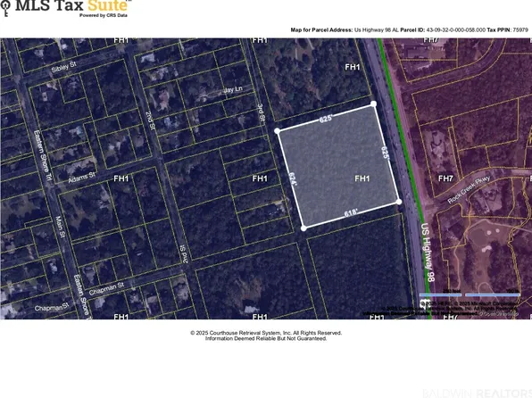Click the FH7 label near Rock Creek Pkwy
This screenshot has width=532, height=398.
[445, 178]
